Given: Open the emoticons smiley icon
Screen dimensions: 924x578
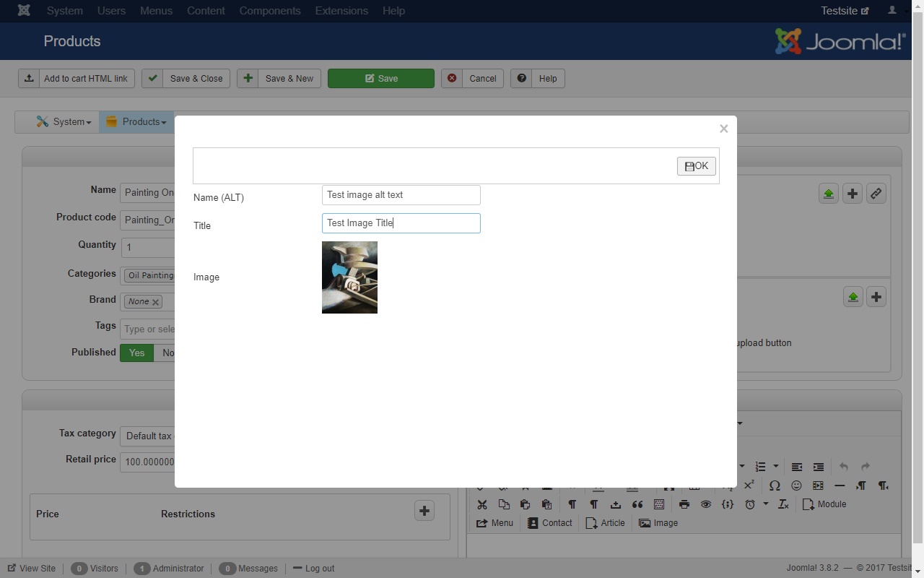Looking at the screenshot, I should [796, 486].
